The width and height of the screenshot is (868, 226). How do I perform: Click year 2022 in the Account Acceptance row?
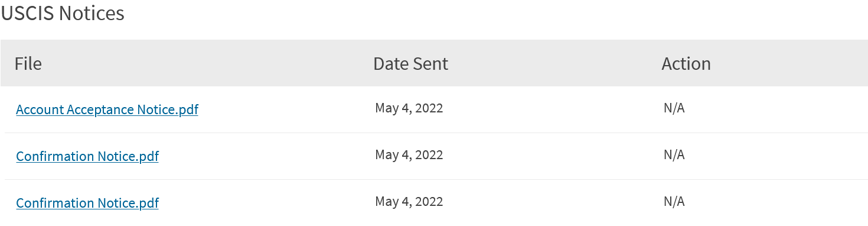pyautogui.click(x=429, y=108)
